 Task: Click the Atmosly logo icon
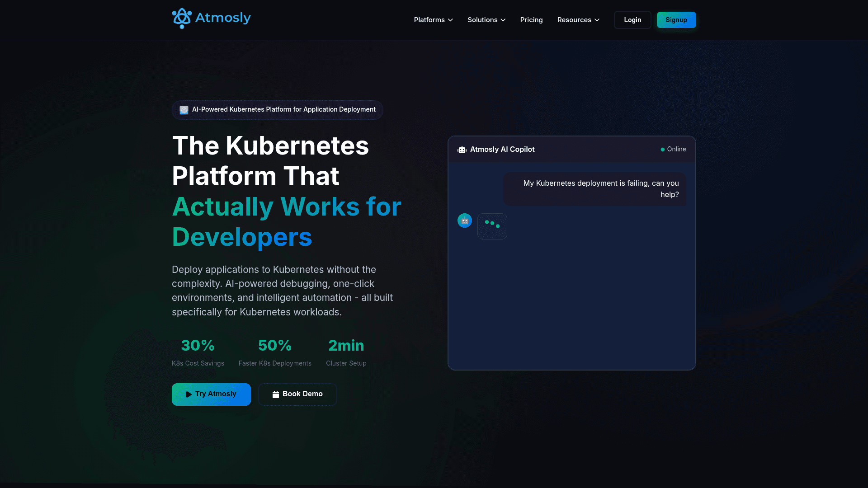coord(181,18)
